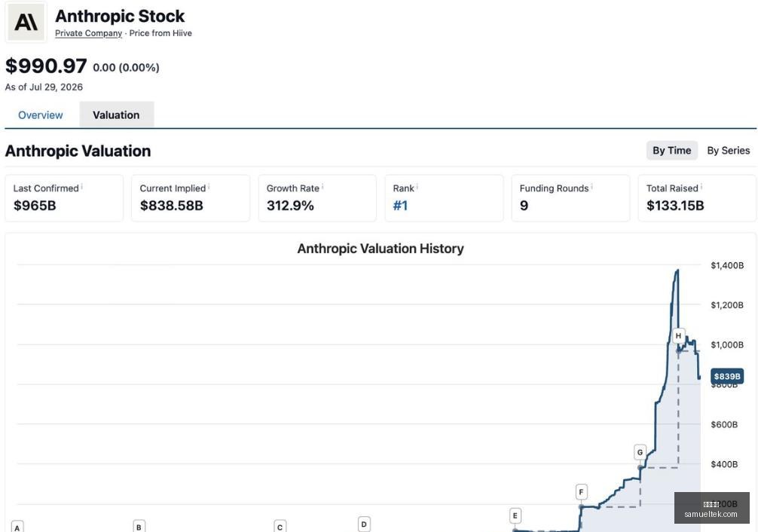Select the Valuation tab
This screenshot has width=758, height=532.
116,115
